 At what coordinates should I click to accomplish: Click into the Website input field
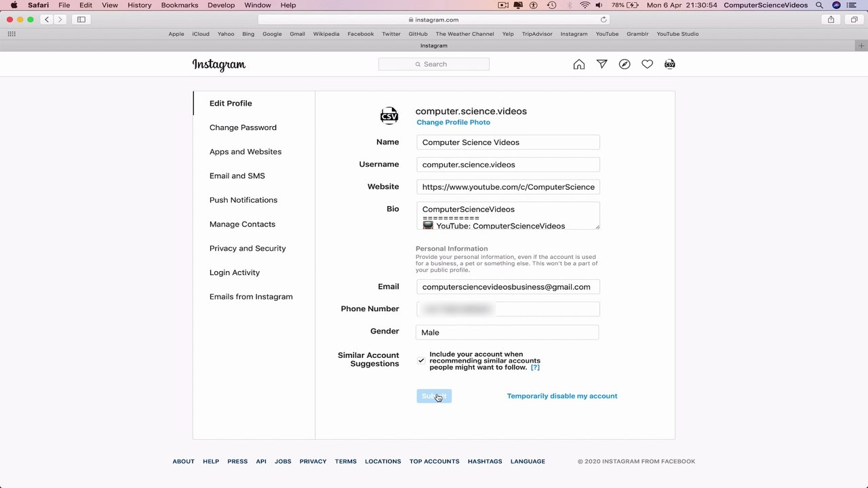[508, 187]
